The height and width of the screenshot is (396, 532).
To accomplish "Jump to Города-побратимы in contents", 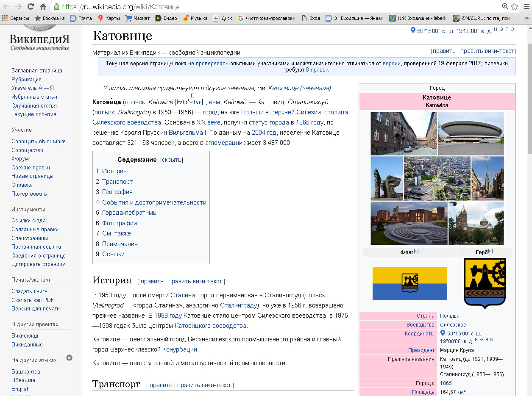I will (x=130, y=213).
